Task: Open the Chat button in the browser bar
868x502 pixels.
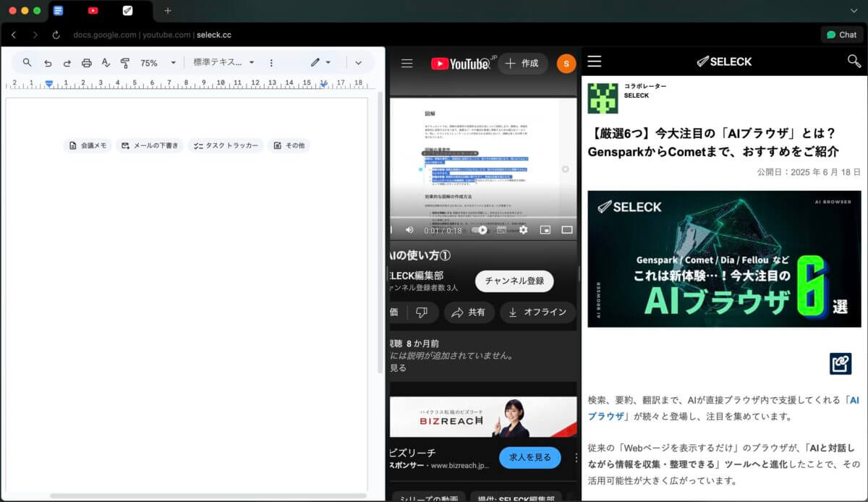Action: click(842, 35)
